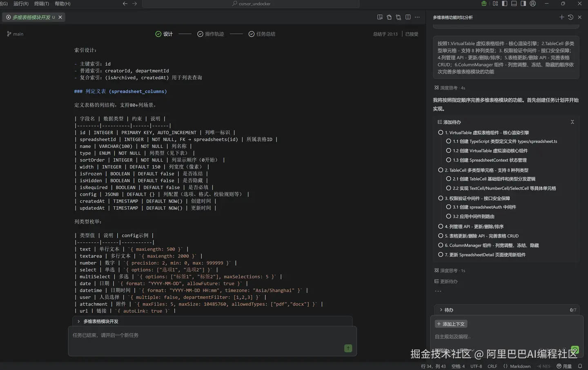588x370 pixels.
Task: Click the 已接受 status label
Action: pyautogui.click(x=412, y=34)
